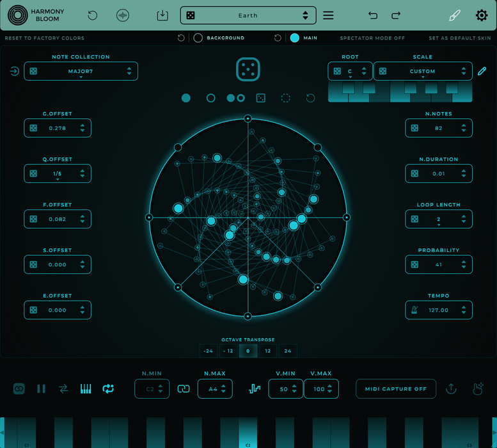The image size is (497, 448).
Task: Open the settings gear
Action: [481, 15]
